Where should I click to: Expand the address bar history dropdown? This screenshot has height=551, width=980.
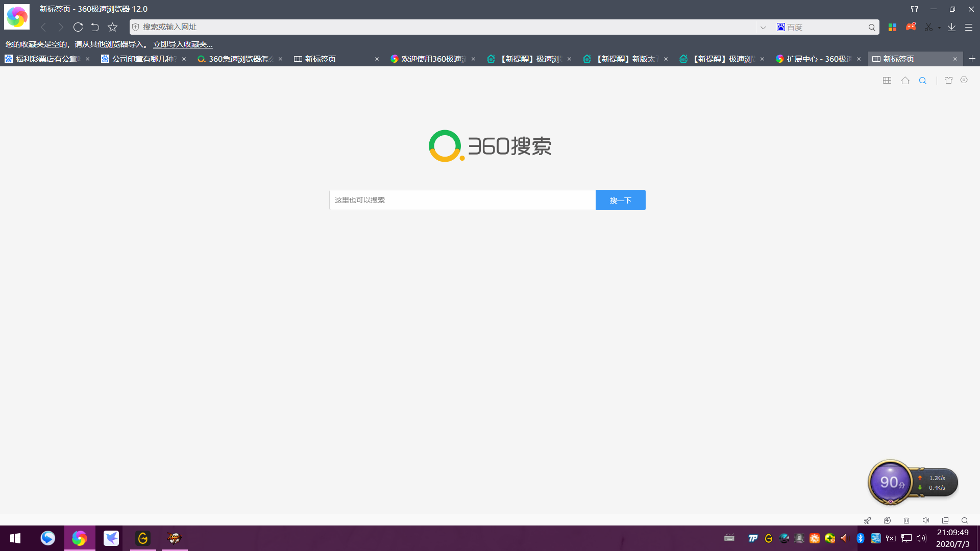tap(763, 28)
